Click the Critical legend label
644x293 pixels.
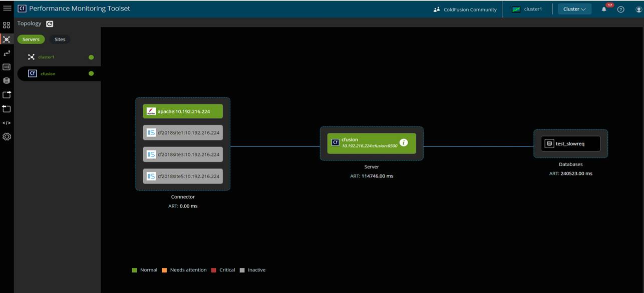[x=227, y=270]
